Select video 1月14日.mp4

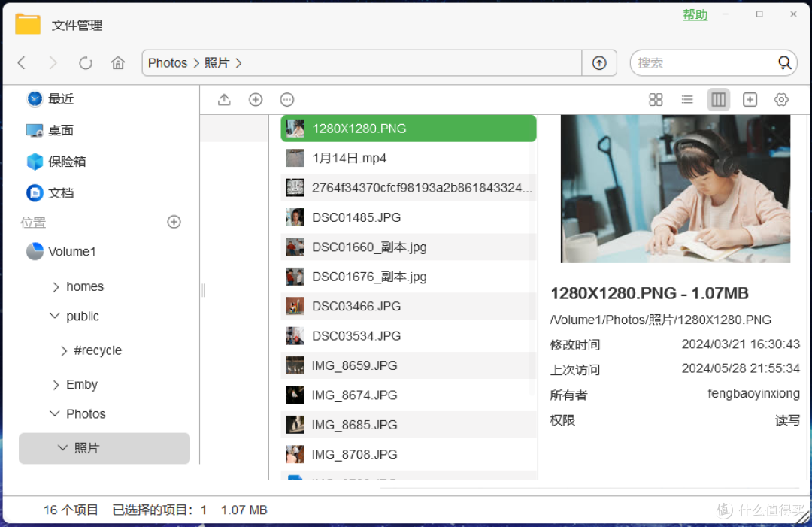click(x=408, y=158)
